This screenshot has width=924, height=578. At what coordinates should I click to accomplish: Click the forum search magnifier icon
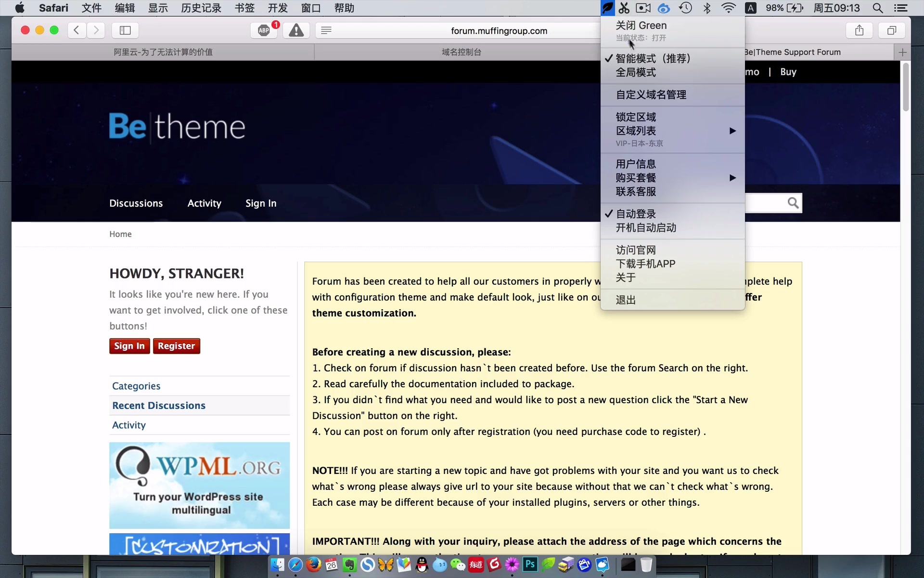(793, 203)
